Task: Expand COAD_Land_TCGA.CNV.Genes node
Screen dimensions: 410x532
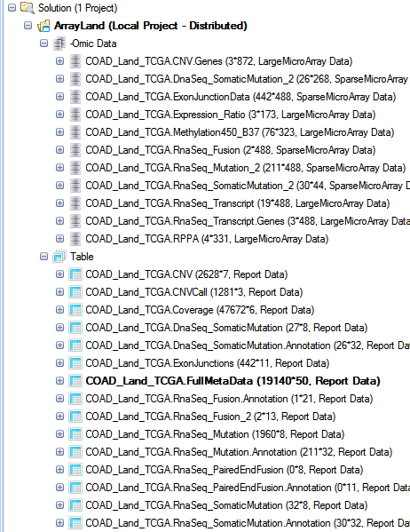Action: (59, 61)
